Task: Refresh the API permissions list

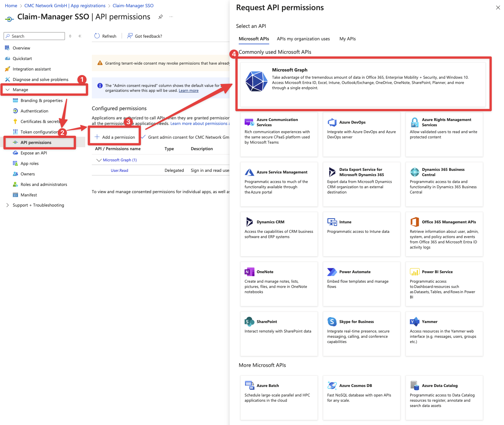Action: click(105, 36)
